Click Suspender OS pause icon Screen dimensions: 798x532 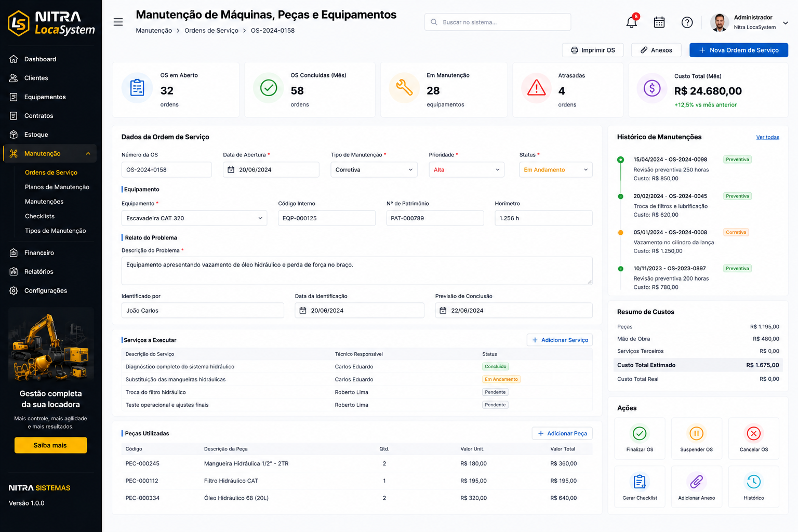pyautogui.click(x=696, y=433)
